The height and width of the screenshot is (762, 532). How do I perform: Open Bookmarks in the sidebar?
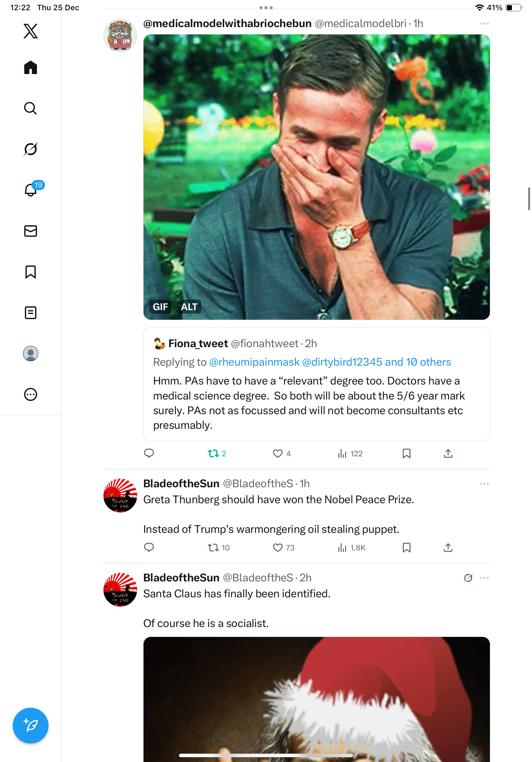click(x=31, y=272)
